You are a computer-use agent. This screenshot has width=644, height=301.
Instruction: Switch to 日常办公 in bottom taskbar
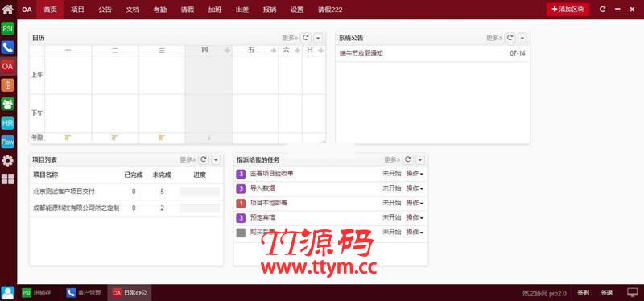click(x=130, y=293)
